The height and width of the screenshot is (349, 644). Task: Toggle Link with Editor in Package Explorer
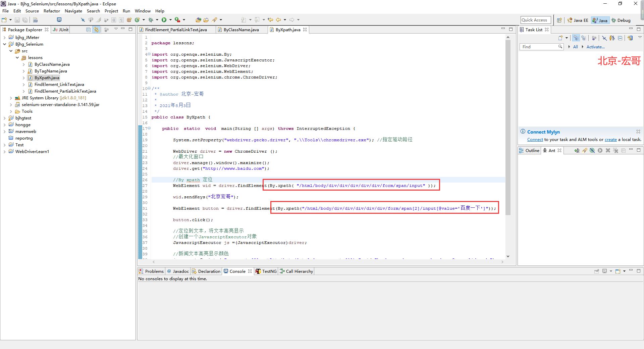pyautogui.click(x=96, y=30)
